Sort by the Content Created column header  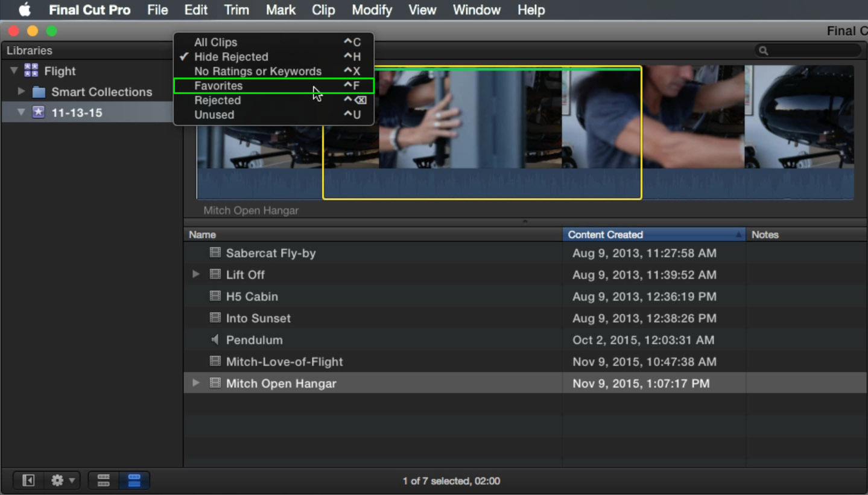(654, 235)
